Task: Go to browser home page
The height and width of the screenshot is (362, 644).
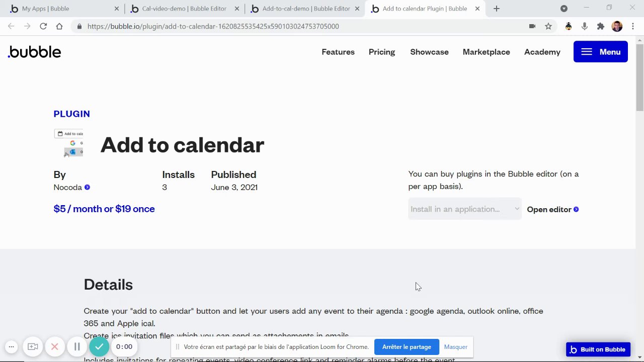Action: click(59, 26)
